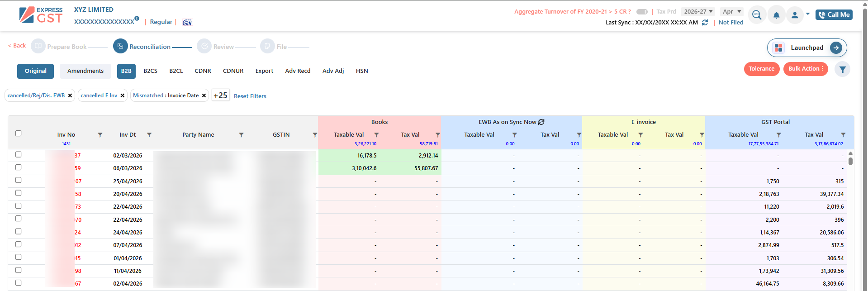The image size is (868, 291).
Task: Remove the cancelled E Inv filter chip
Action: 123,95
